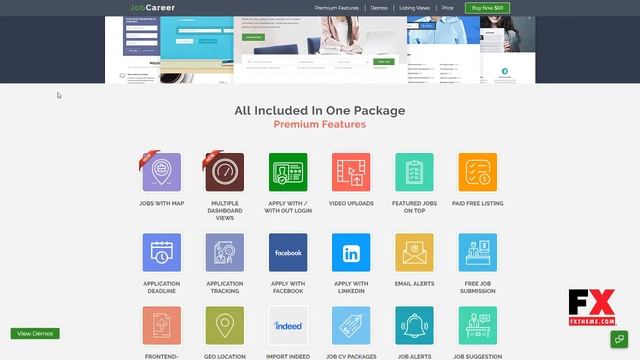Open the center demo preview thumbnail in banner
640x360 pixels.
[320, 50]
